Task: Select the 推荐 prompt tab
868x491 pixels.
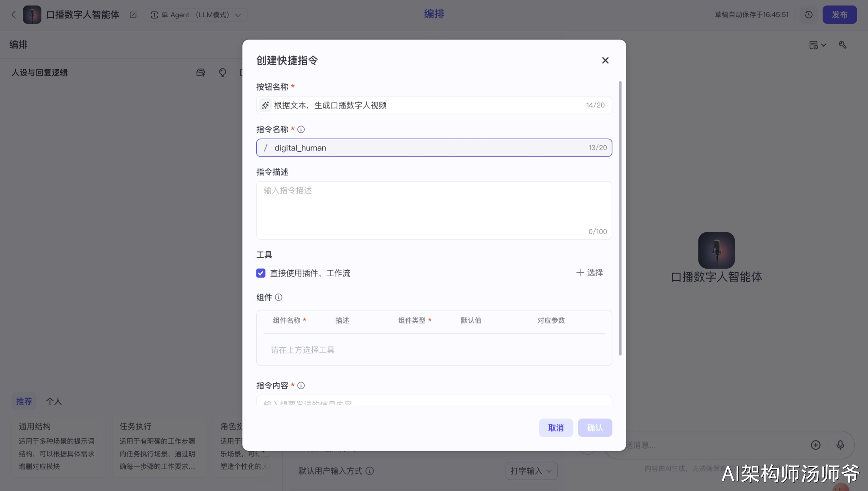Action: coord(24,401)
